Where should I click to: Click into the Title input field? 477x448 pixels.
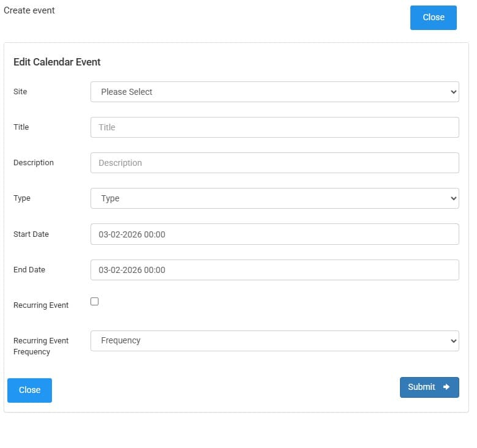point(275,127)
